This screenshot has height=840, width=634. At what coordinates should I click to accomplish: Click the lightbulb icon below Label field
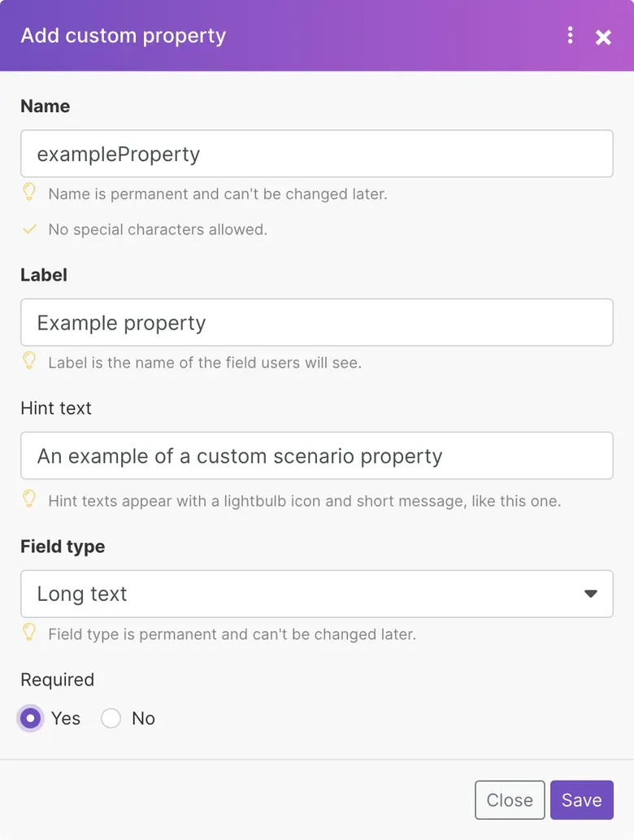(x=29, y=360)
